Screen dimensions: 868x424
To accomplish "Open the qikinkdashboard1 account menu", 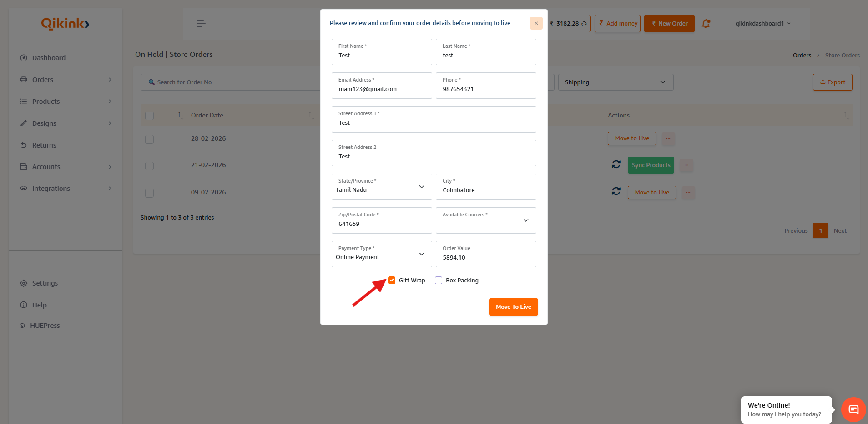I will pos(762,24).
